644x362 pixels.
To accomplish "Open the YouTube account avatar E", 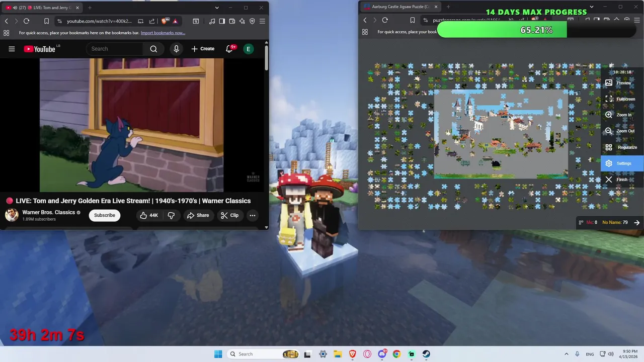I will pos(248,49).
